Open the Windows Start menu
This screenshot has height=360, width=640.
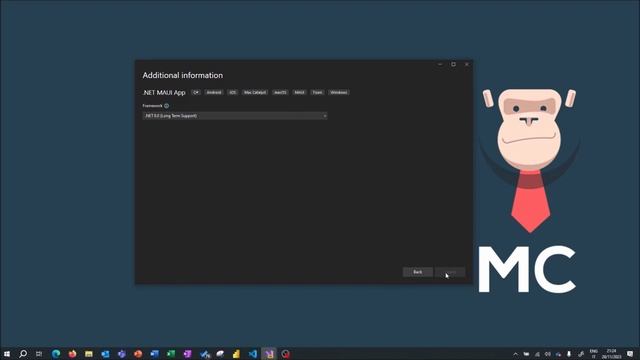[x=7, y=354]
